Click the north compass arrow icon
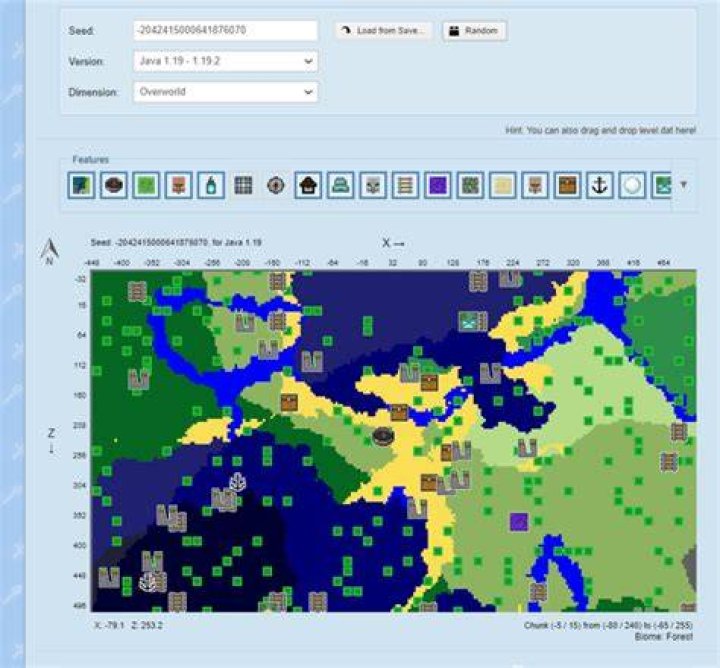The height and width of the screenshot is (668, 720). point(49,252)
